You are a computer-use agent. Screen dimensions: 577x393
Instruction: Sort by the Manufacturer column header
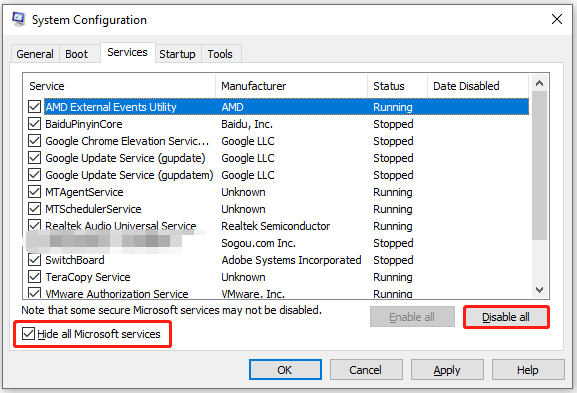click(x=291, y=86)
